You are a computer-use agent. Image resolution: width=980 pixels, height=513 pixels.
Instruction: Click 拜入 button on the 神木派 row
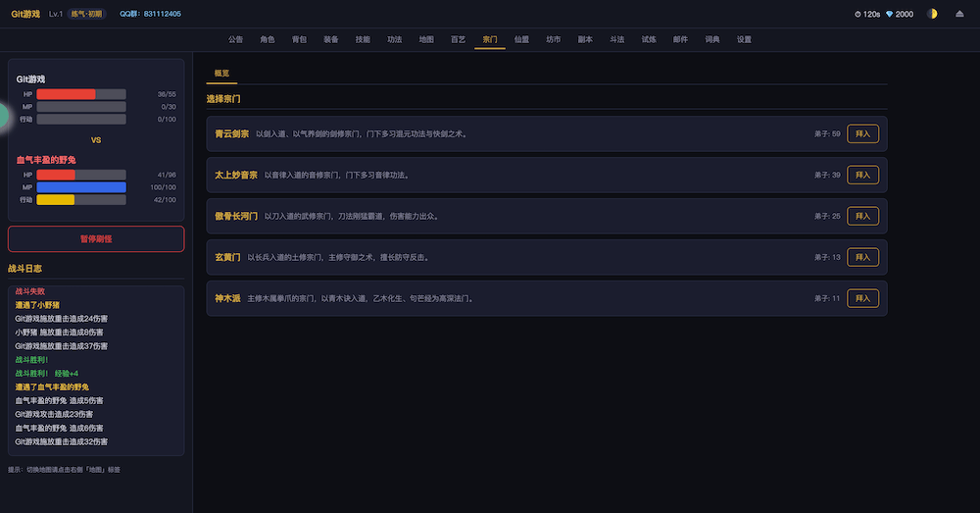click(x=862, y=298)
